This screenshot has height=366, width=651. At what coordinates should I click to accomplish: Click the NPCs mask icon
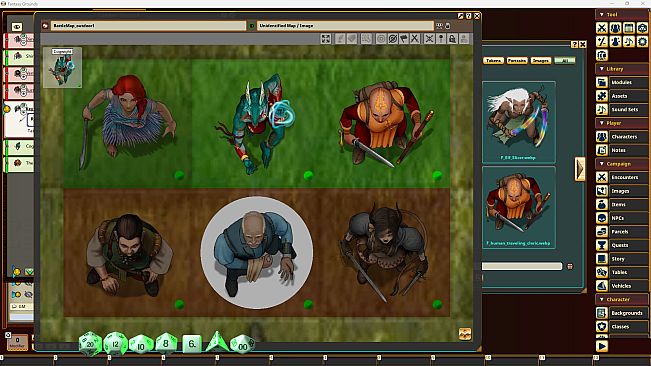point(602,218)
